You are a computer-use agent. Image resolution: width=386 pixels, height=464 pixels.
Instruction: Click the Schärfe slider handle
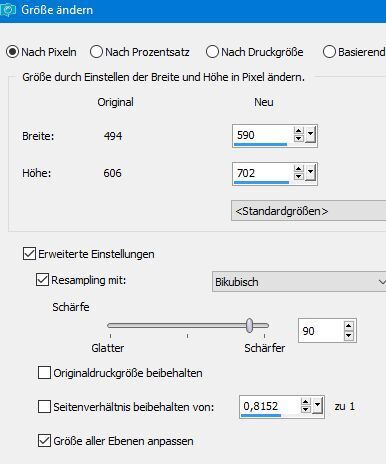coord(249,326)
